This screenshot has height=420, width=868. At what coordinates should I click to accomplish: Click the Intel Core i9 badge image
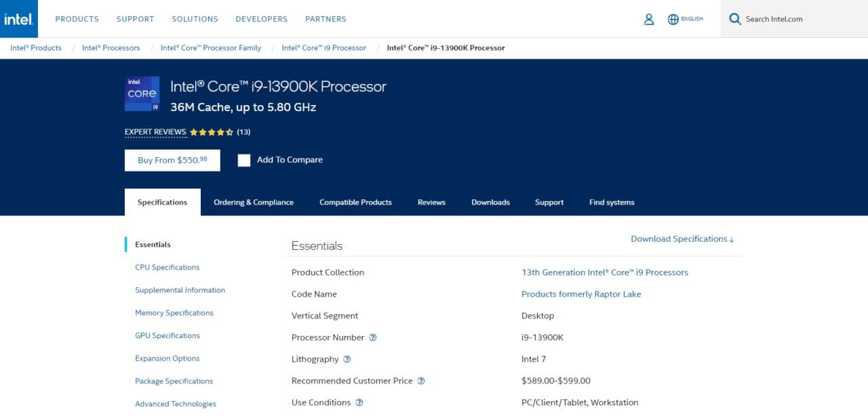142,93
